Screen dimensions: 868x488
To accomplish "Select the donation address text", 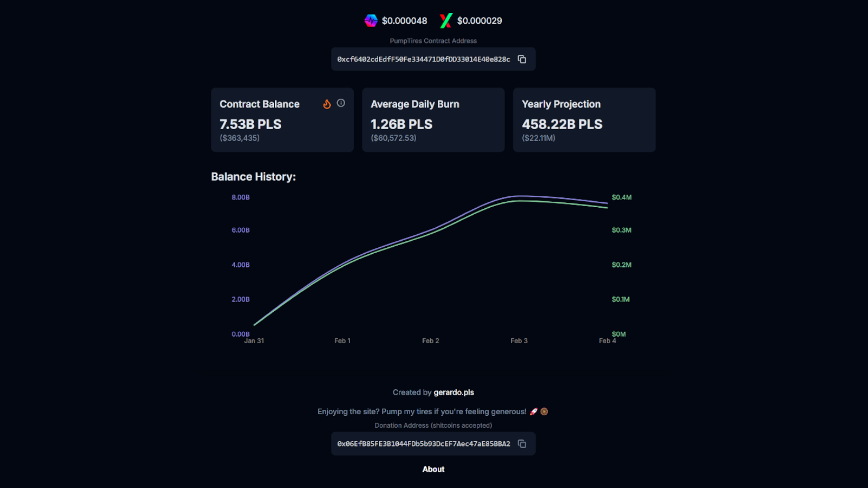I will click(423, 444).
